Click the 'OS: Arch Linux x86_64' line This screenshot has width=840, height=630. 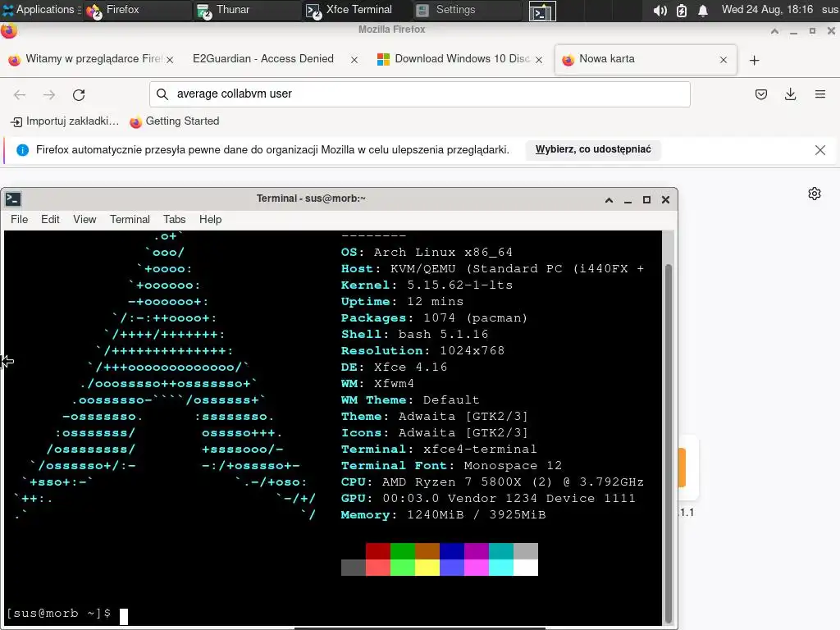click(427, 253)
